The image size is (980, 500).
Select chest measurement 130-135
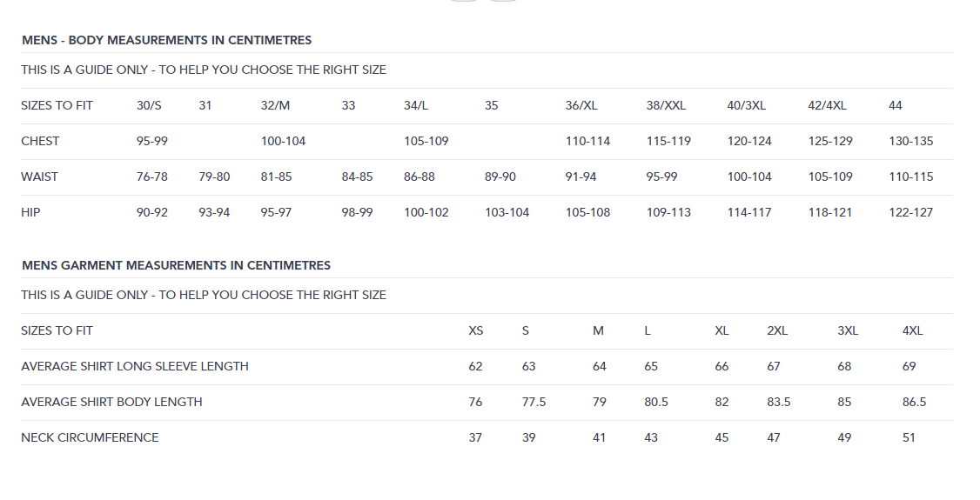pyautogui.click(x=910, y=141)
